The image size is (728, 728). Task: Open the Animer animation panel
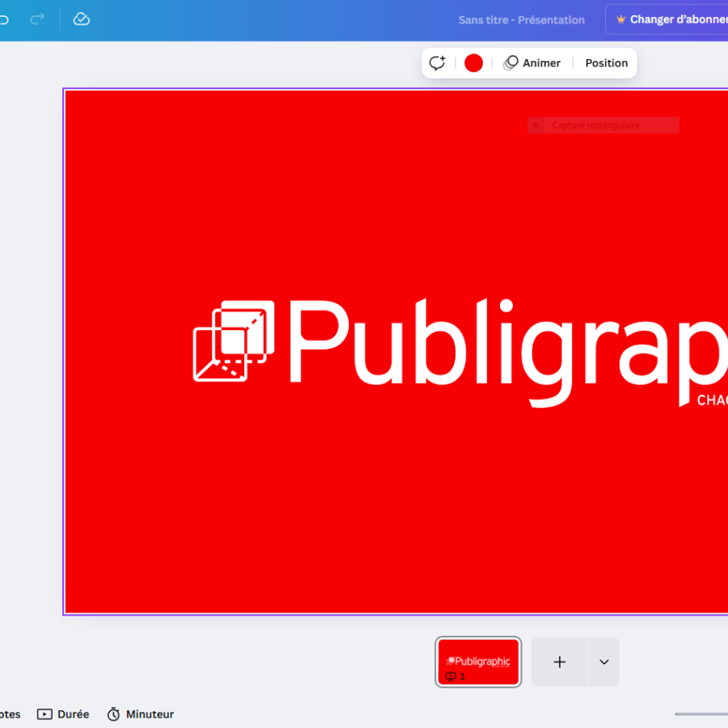(532, 63)
